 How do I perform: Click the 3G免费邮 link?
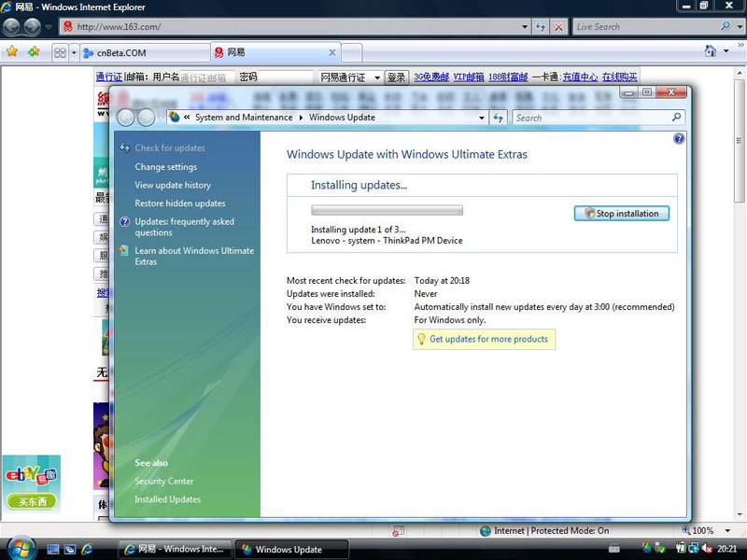click(431, 77)
